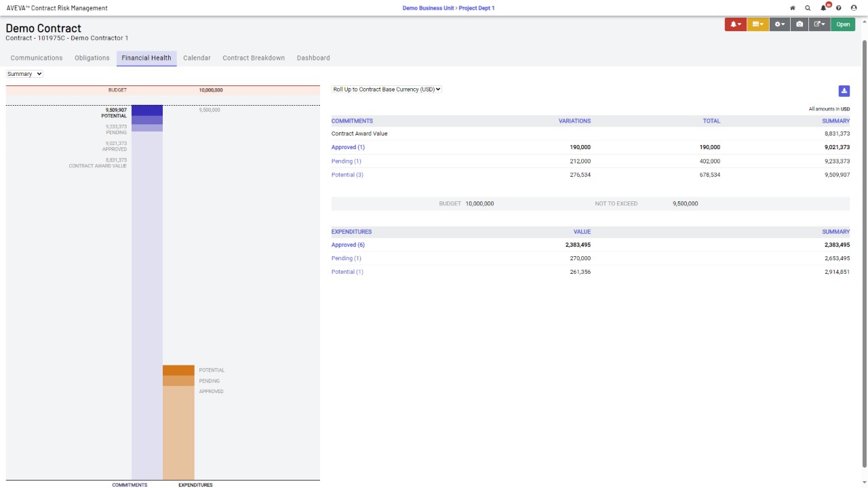Click the EXPENDITURES chart axis label
The height and width of the screenshot is (488, 868).
(195, 485)
